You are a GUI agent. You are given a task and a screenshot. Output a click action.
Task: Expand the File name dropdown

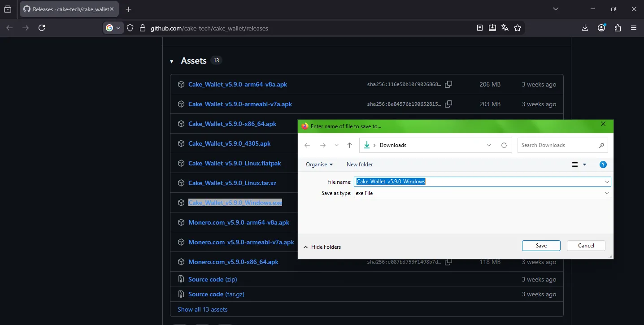click(x=607, y=182)
